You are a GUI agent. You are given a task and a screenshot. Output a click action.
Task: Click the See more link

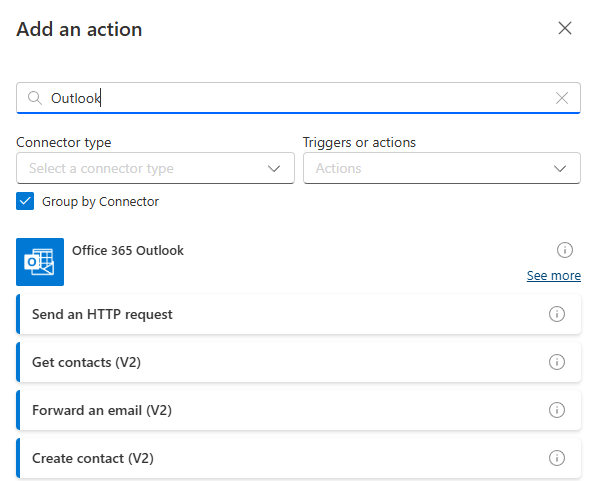(x=553, y=276)
